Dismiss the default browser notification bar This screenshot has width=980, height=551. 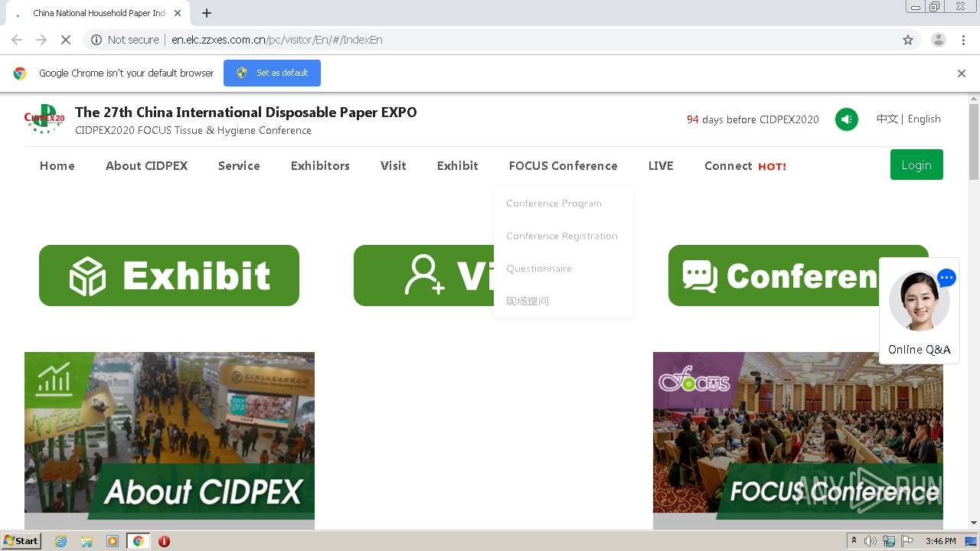click(962, 73)
